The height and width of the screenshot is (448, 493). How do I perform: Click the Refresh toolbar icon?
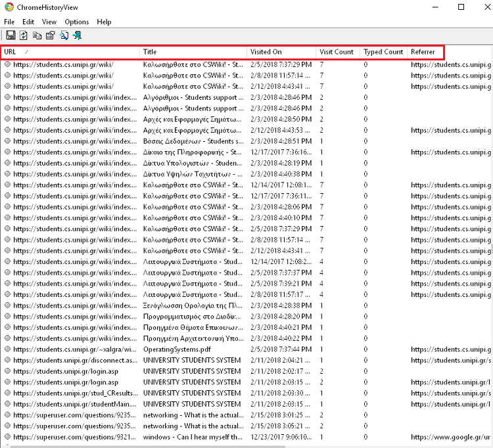24,35
